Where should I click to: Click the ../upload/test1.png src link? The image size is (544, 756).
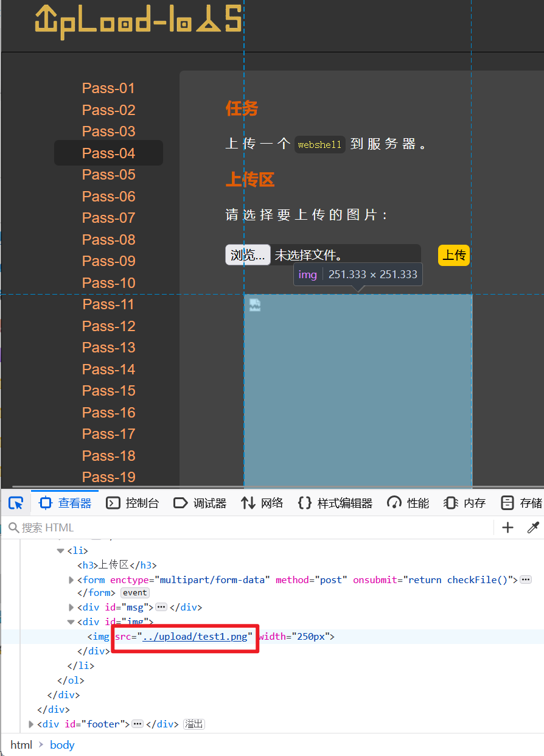click(195, 637)
